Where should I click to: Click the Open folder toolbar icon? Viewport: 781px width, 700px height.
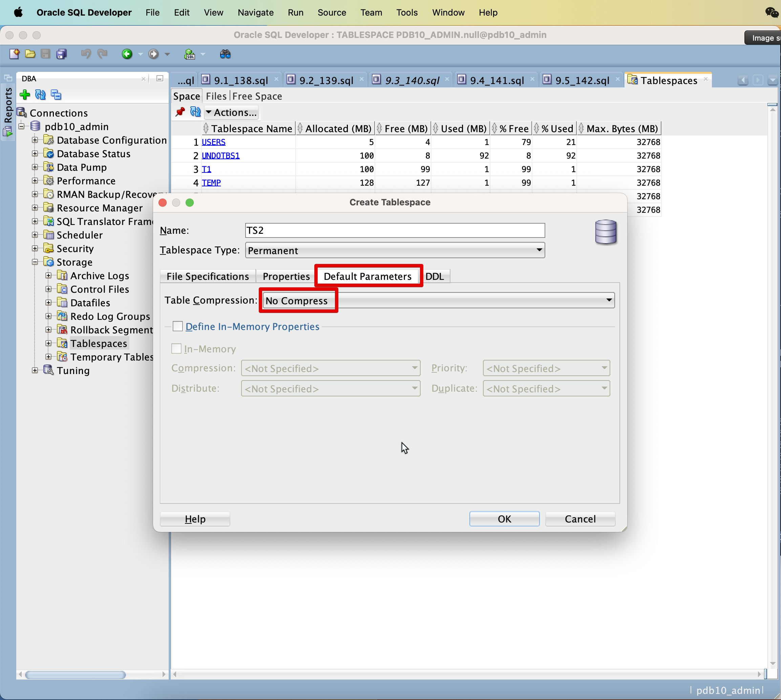click(x=30, y=54)
